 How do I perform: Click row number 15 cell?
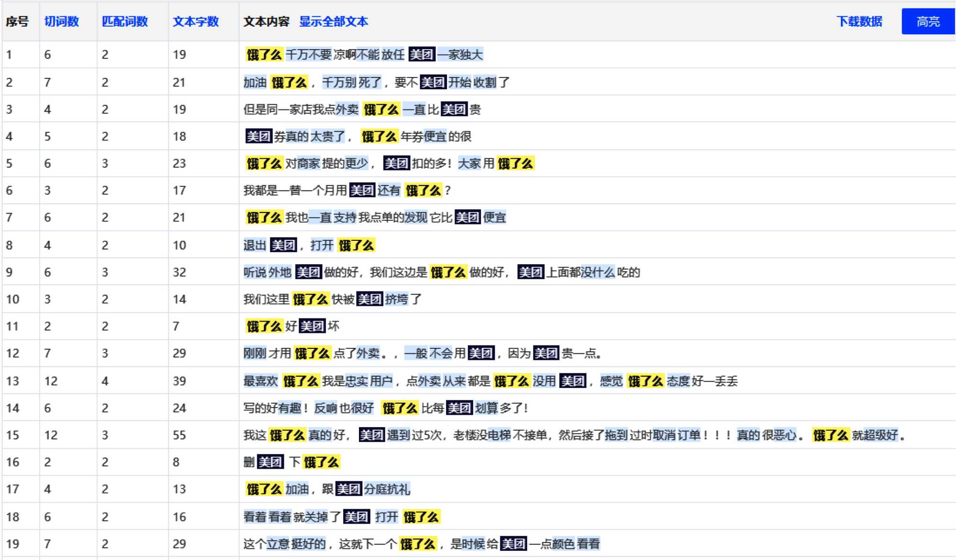(x=13, y=435)
